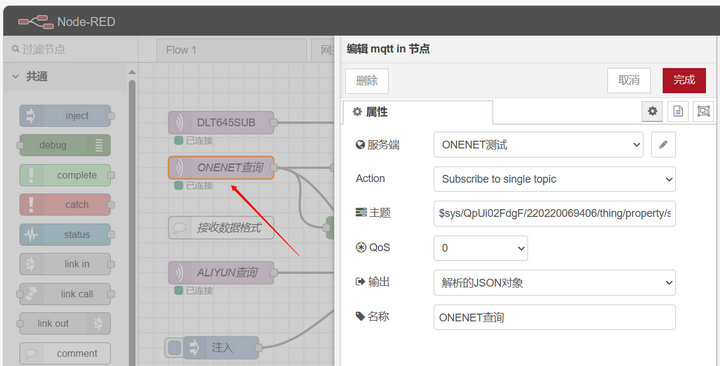Select the link in palette node
This screenshot has height=366, width=720.
pyautogui.click(x=65, y=264)
